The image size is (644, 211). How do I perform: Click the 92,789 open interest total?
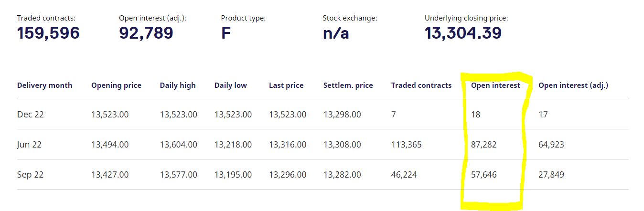(146, 33)
